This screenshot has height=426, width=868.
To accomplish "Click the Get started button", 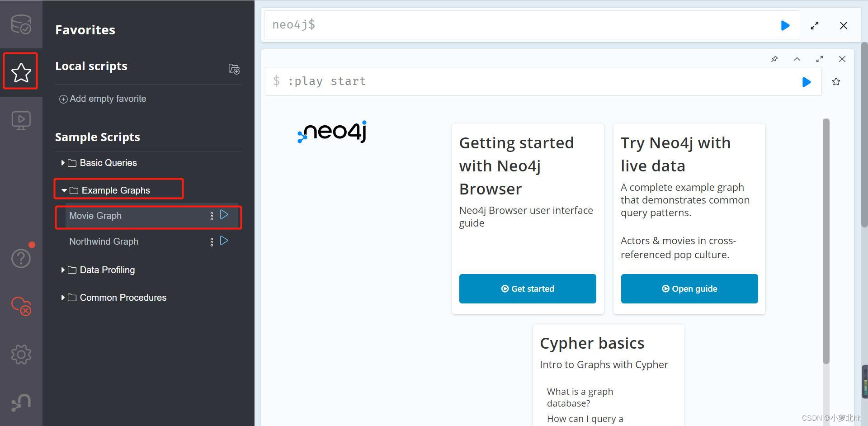I will click(528, 289).
